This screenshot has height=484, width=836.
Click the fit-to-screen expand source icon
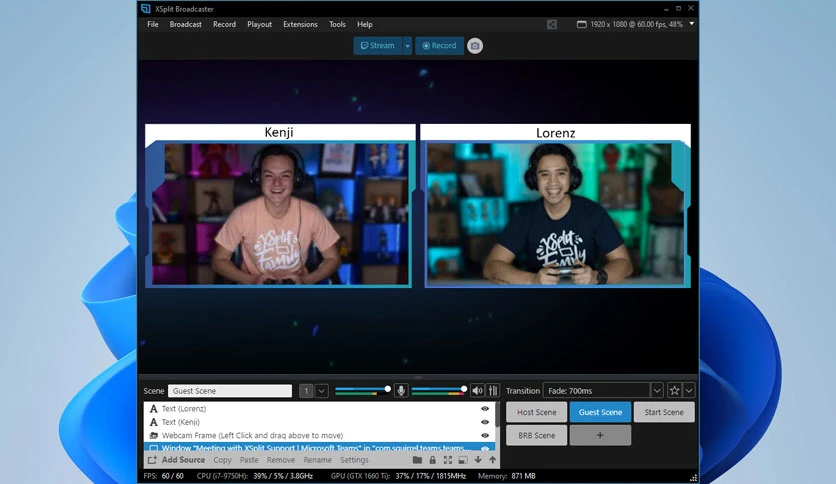click(447, 459)
